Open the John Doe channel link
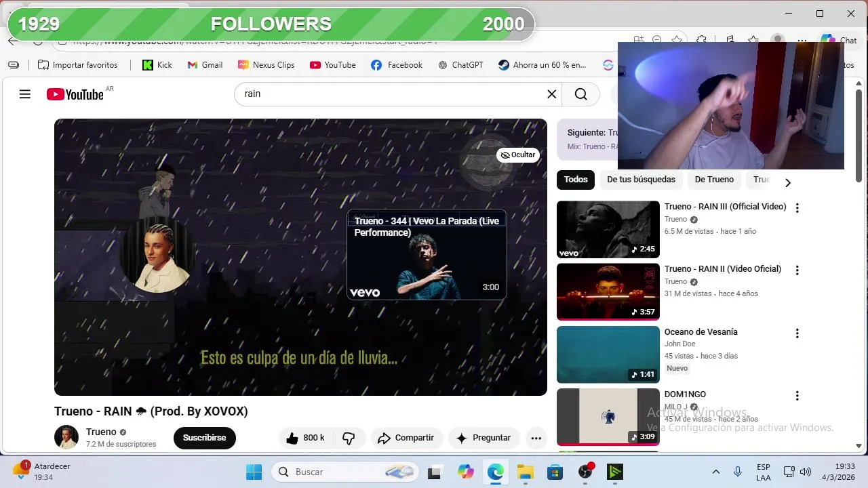 tap(679, 344)
